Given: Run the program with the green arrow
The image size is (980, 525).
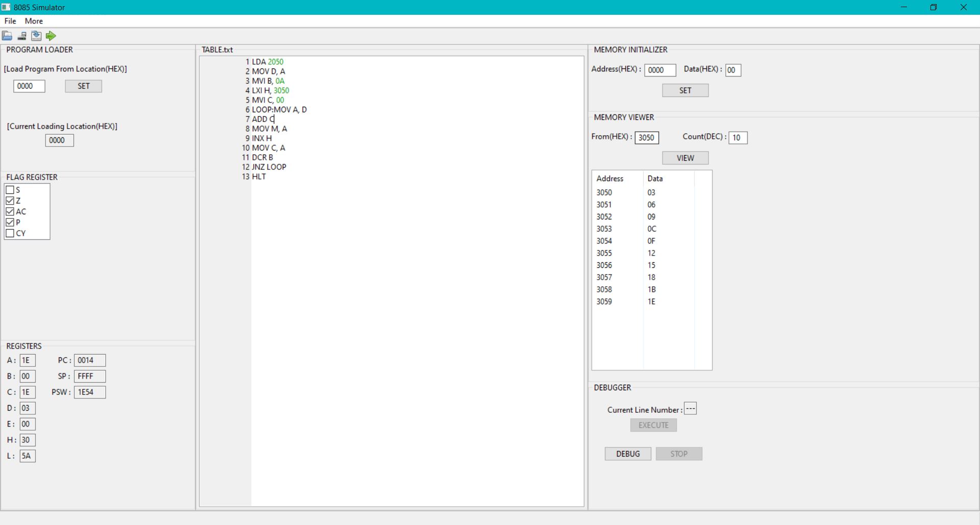Looking at the screenshot, I should pyautogui.click(x=51, y=36).
